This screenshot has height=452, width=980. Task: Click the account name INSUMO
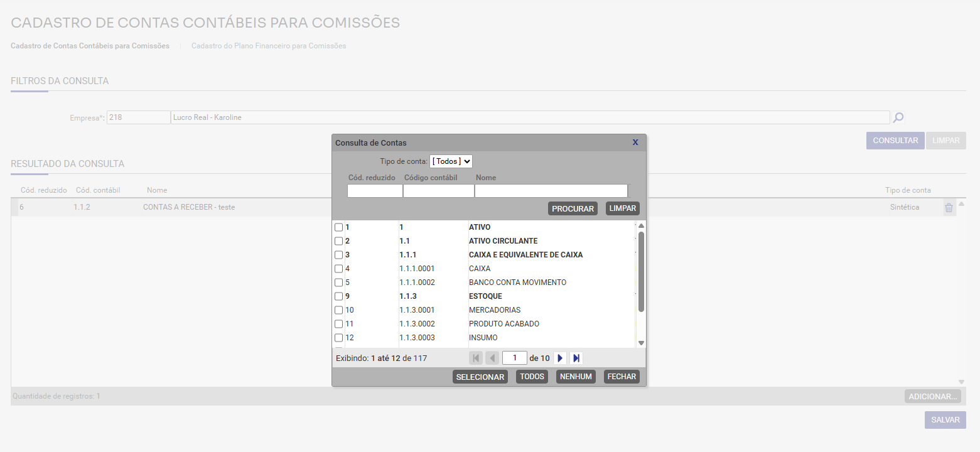point(483,338)
